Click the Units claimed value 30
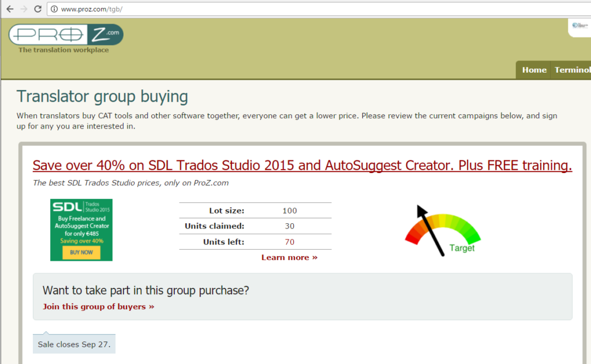 (x=290, y=226)
